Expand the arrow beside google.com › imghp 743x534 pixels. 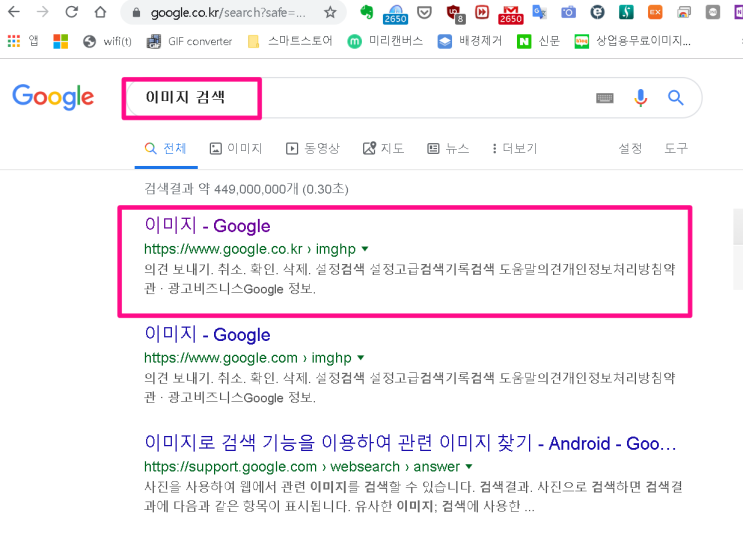pyautogui.click(x=361, y=358)
